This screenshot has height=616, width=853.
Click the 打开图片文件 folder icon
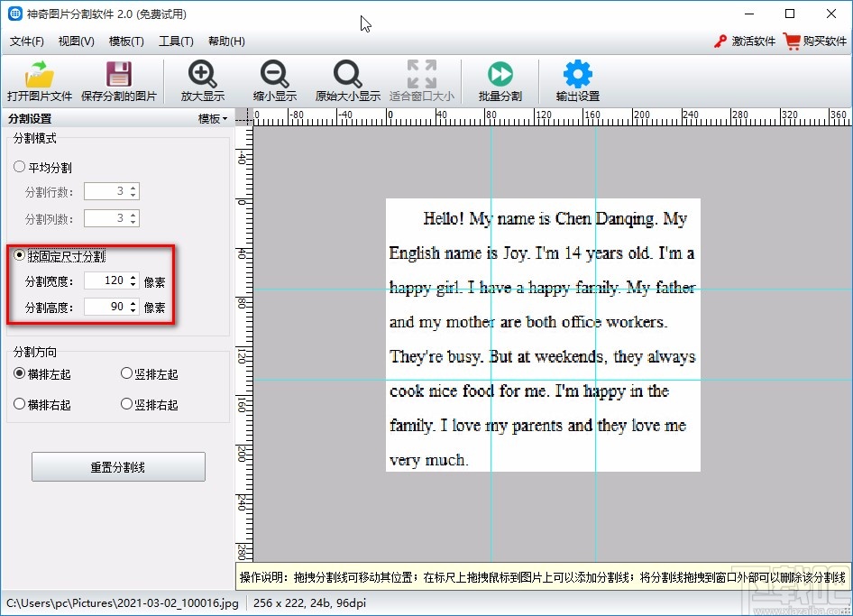(39, 74)
